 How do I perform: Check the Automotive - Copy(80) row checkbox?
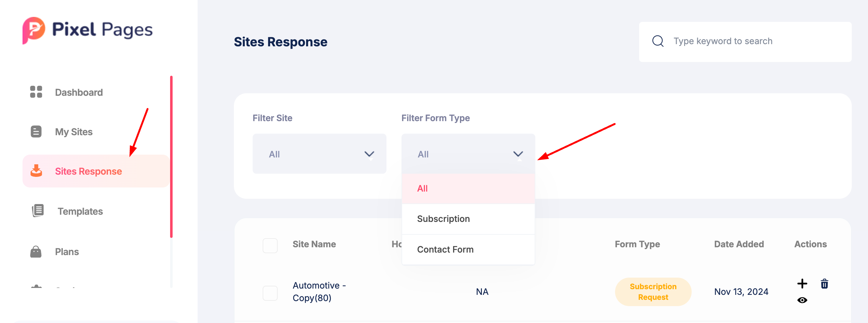click(x=270, y=293)
